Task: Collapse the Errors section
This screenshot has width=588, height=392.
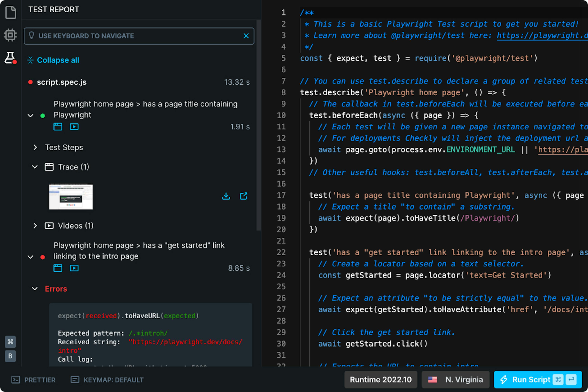Action: point(35,289)
